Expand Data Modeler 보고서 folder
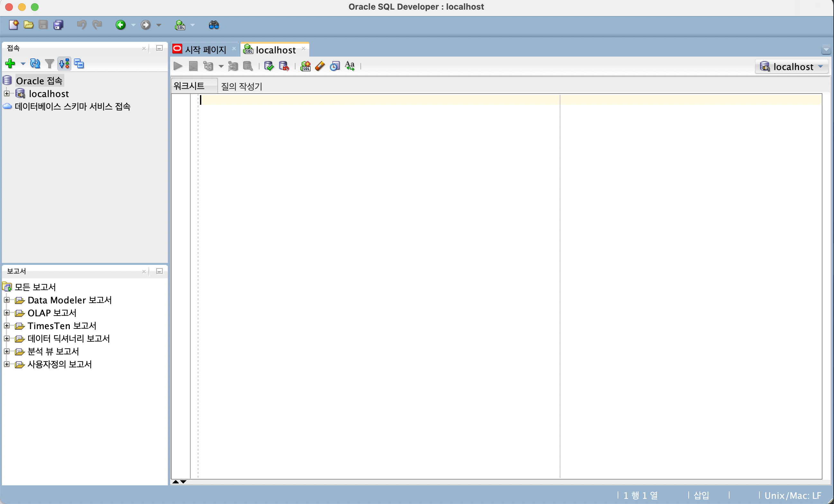This screenshot has height=504, width=834. [6, 300]
